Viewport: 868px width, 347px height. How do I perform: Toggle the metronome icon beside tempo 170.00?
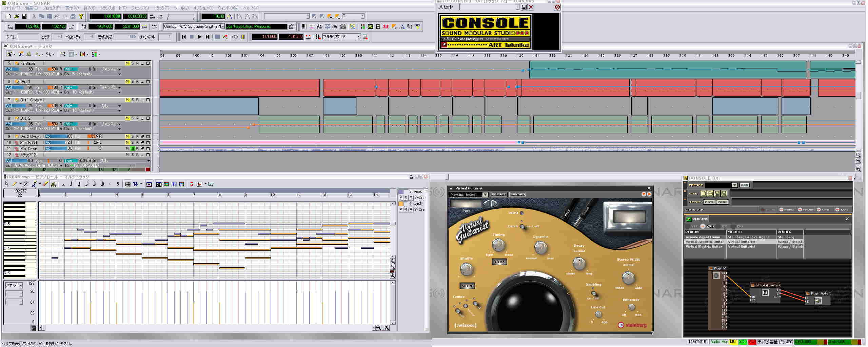(x=230, y=16)
